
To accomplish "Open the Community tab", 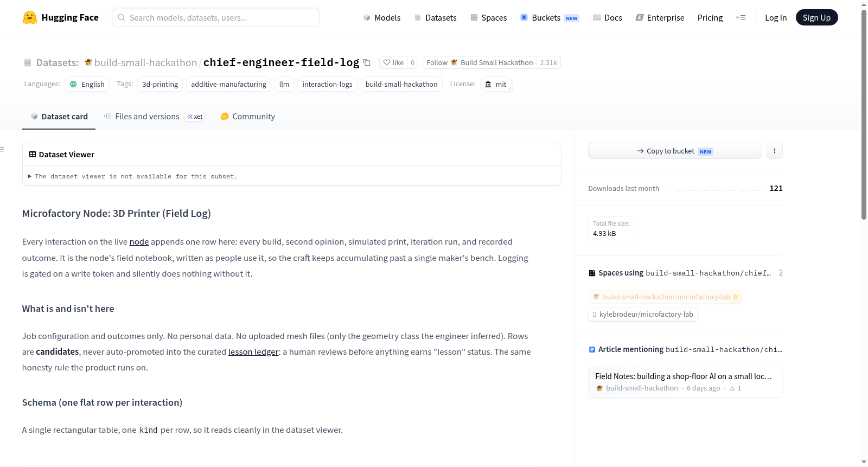I will (x=247, y=116).
